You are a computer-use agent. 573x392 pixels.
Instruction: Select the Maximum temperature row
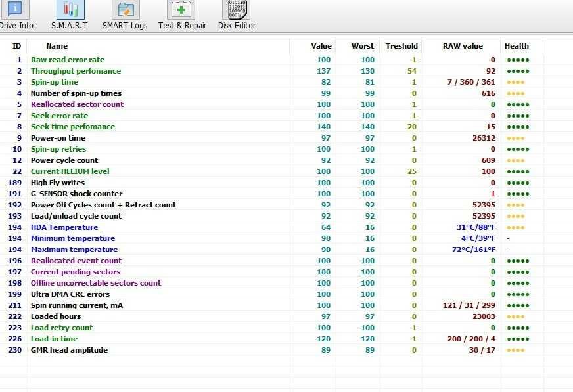tap(271, 250)
